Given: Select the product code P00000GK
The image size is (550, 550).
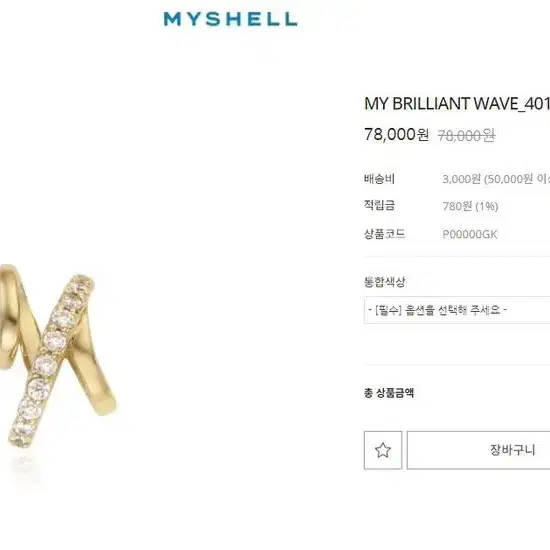Looking at the screenshot, I should pyautogui.click(x=470, y=234).
